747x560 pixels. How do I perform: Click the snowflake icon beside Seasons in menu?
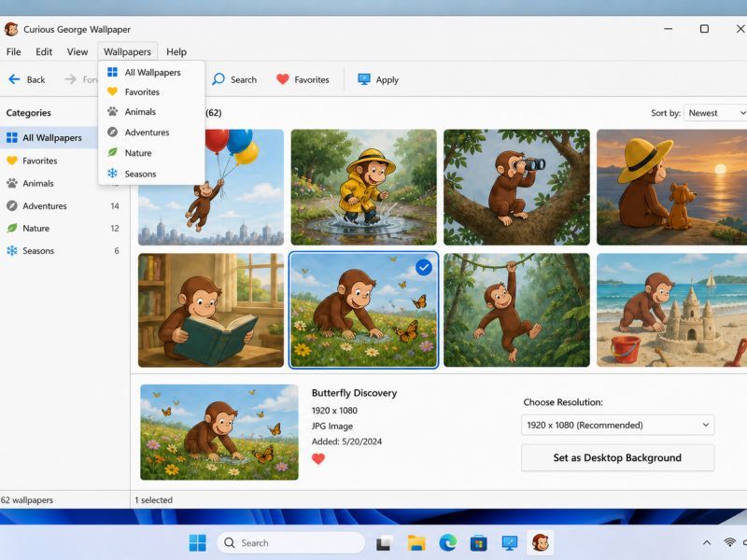112,174
